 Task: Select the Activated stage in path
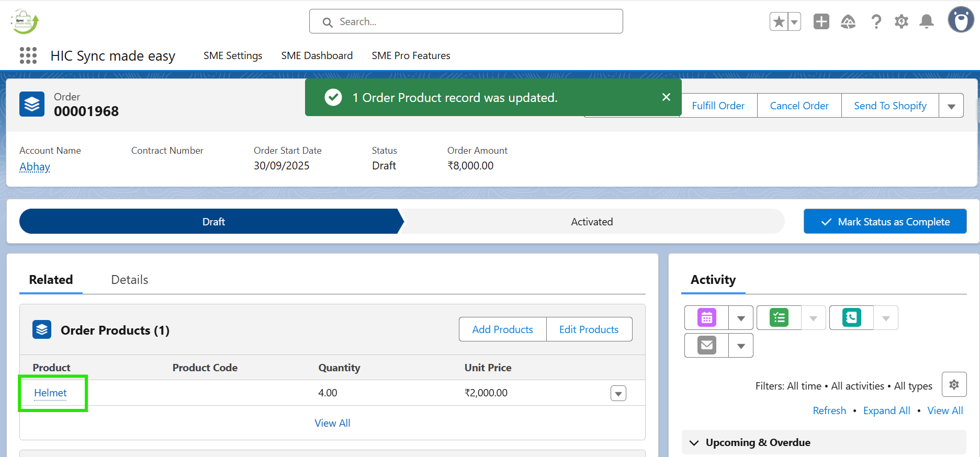click(x=591, y=222)
